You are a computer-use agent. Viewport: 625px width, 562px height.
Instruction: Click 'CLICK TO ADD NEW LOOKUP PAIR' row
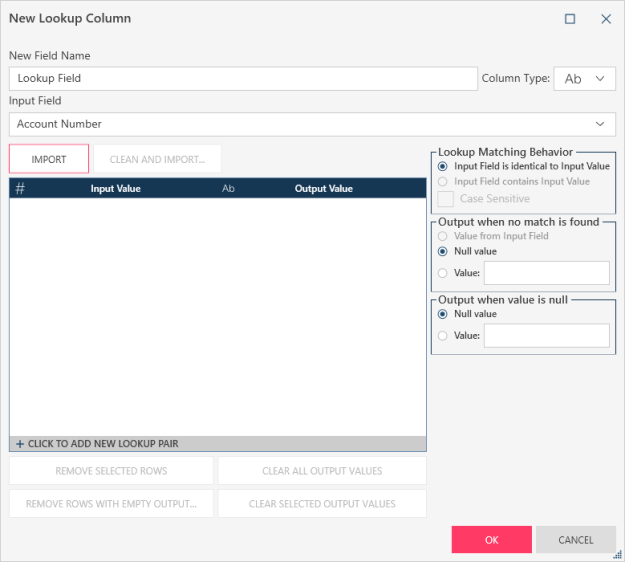coord(218,444)
